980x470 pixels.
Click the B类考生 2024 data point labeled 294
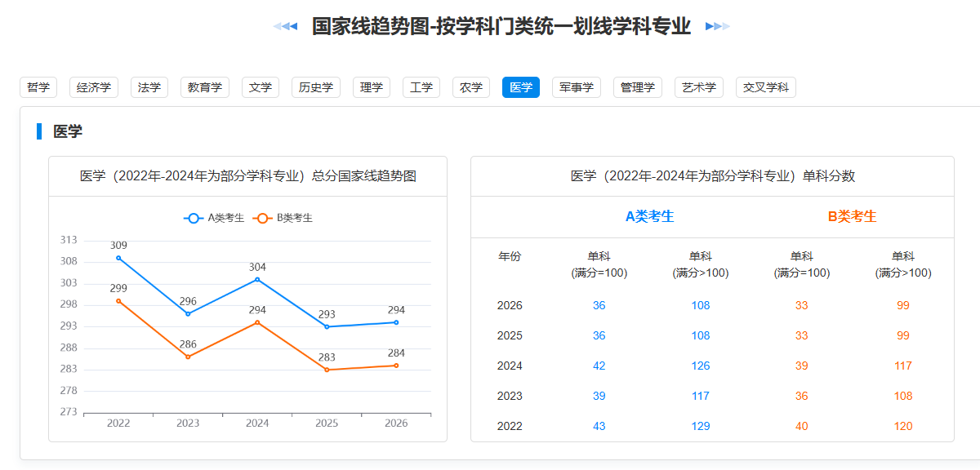click(x=257, y=322)
